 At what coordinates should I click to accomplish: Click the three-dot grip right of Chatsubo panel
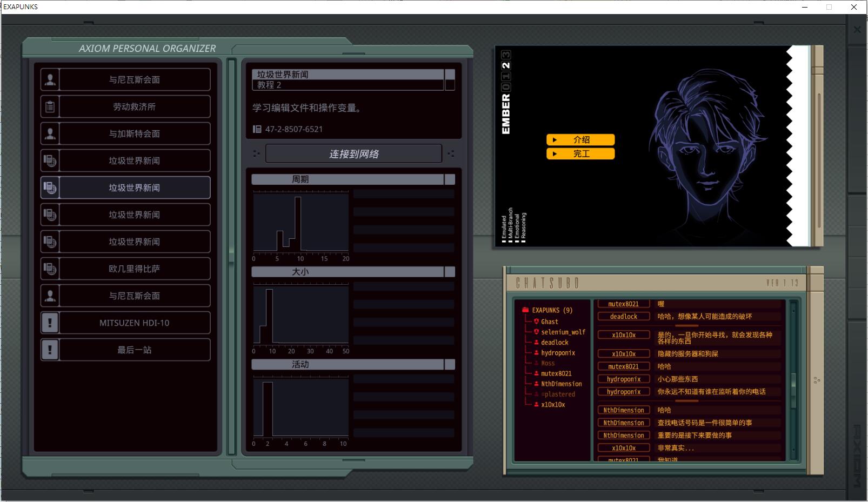tap(817, 380)
